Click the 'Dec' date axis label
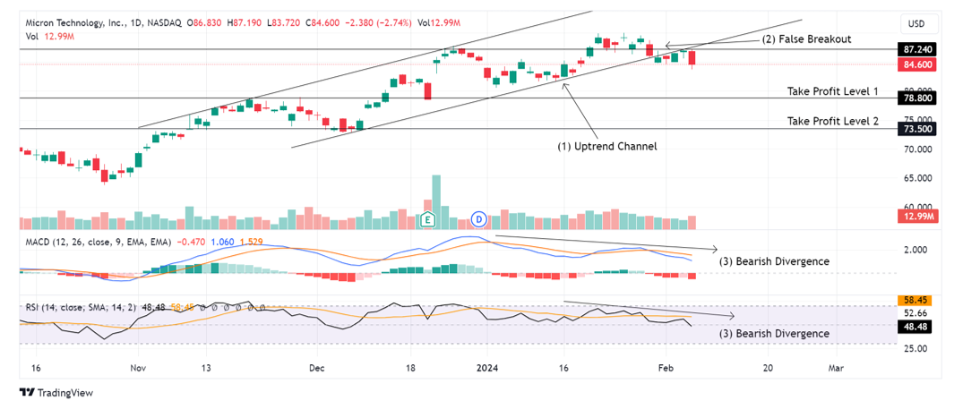 pyautogui.click(x=316, y=369)
